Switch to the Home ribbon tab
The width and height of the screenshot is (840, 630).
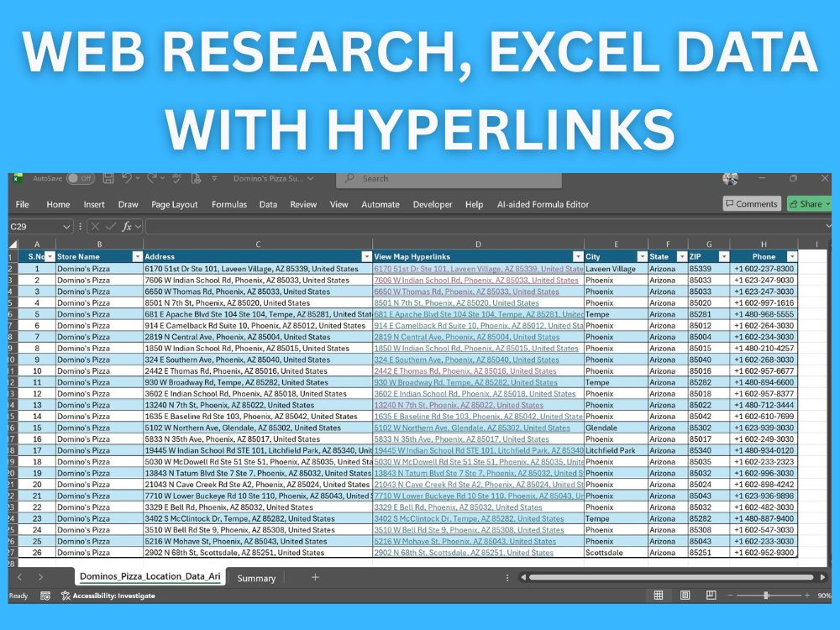(x=58, y=204)
